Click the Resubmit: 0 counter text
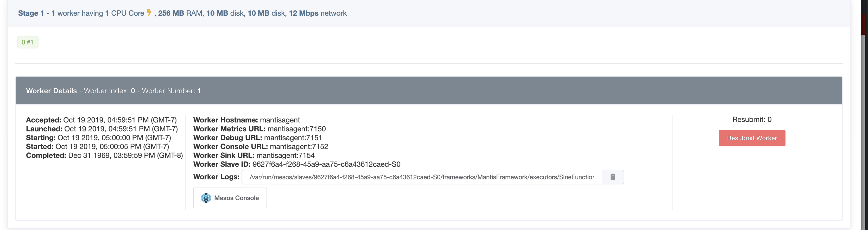 [752, 119]
